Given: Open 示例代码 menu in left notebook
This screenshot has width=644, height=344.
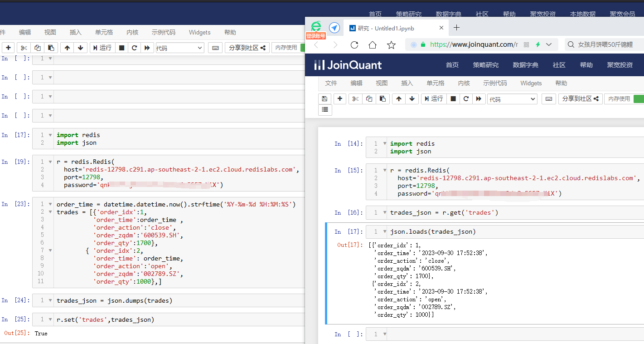Looking at the screenshot, I should (x=164, y=32).
